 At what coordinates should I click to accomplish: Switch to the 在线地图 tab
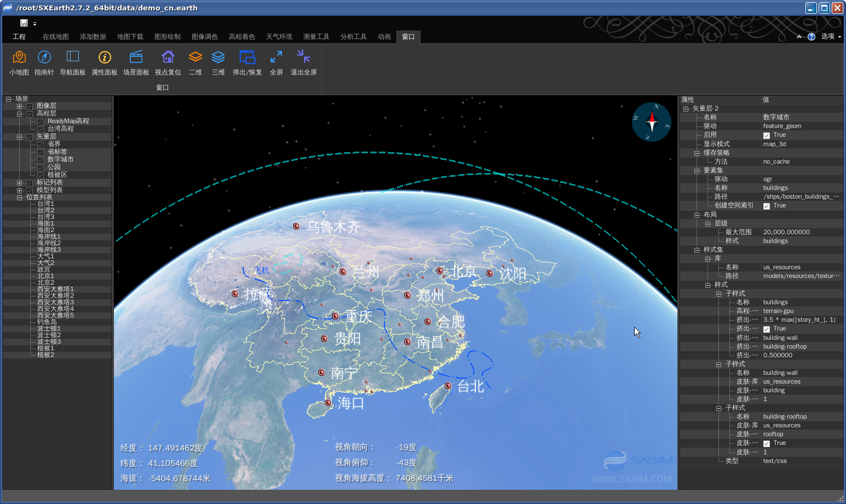56,37
